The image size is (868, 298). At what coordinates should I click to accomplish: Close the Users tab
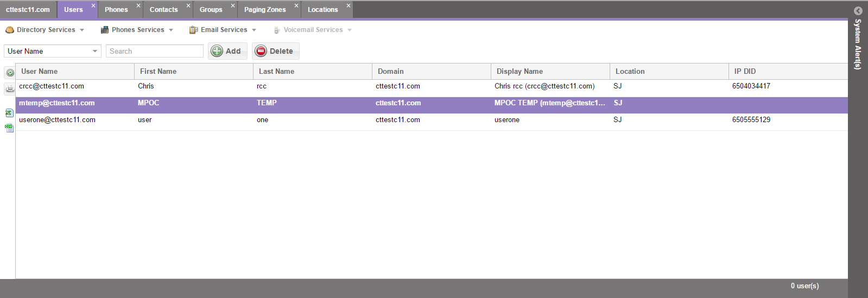click(x=93, y=5)
